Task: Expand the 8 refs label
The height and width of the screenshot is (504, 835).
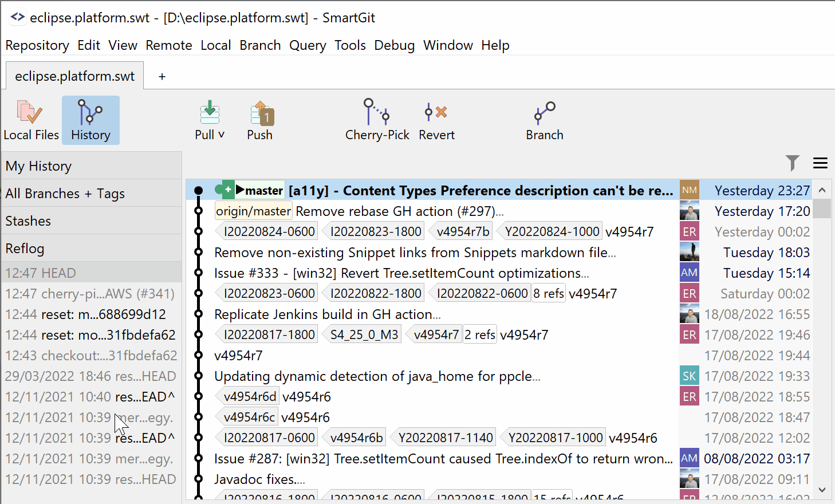Action: point(549,293)
